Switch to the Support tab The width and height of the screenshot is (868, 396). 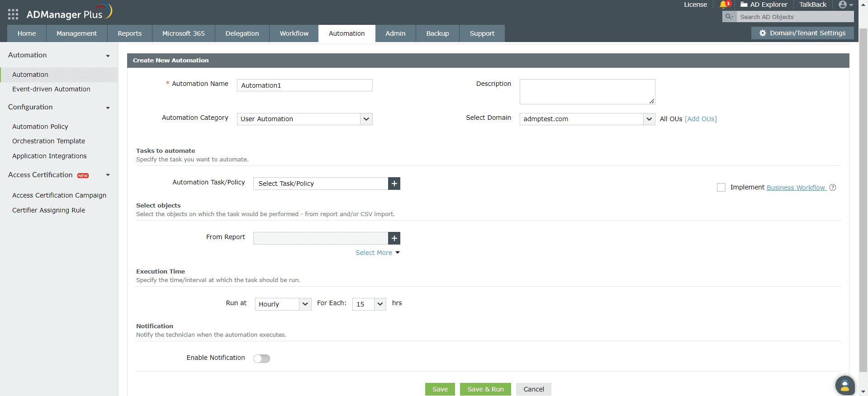[482, 33]
